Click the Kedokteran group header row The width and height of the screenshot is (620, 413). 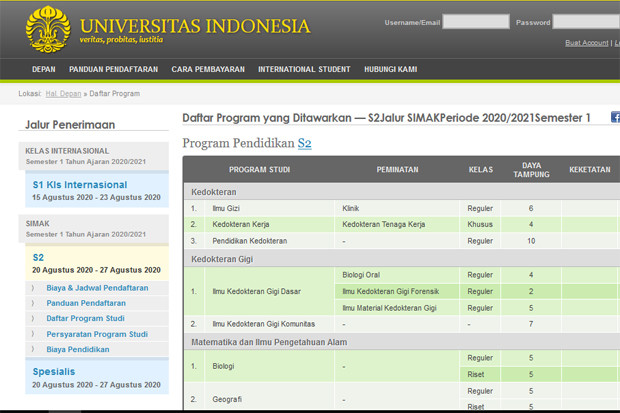tap(402, 192)
